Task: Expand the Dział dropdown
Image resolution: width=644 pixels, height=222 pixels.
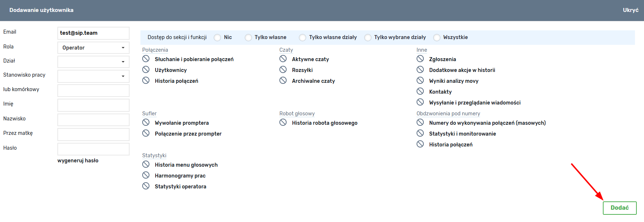Action: [93, 62]
